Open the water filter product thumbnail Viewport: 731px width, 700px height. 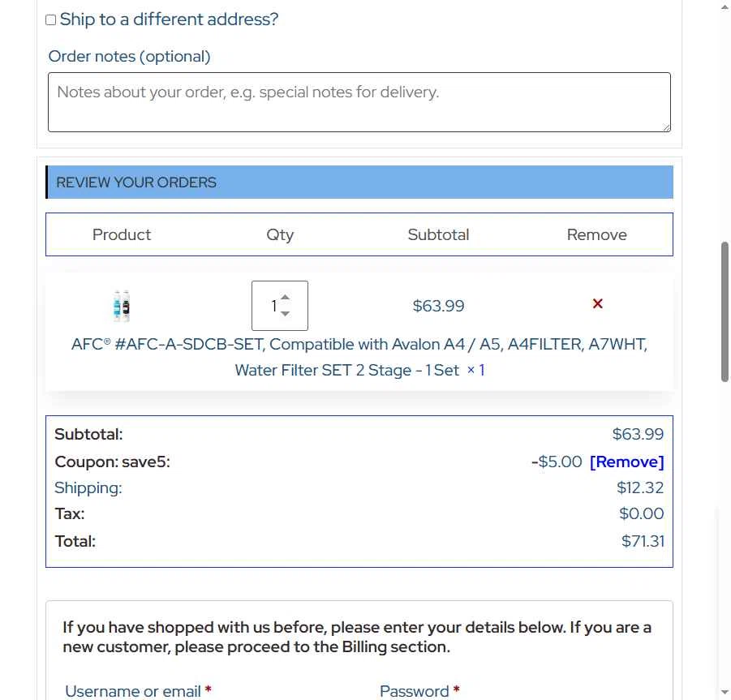122,306
